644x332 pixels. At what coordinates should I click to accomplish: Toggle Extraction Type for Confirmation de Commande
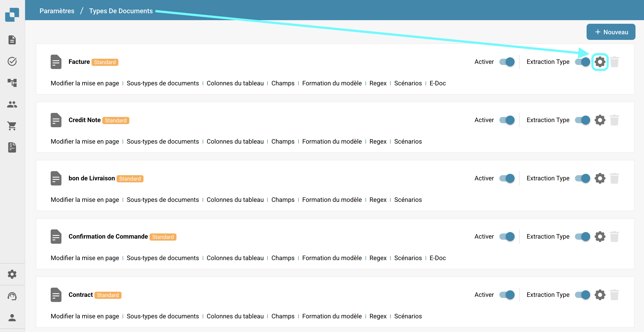click(582, 237)
